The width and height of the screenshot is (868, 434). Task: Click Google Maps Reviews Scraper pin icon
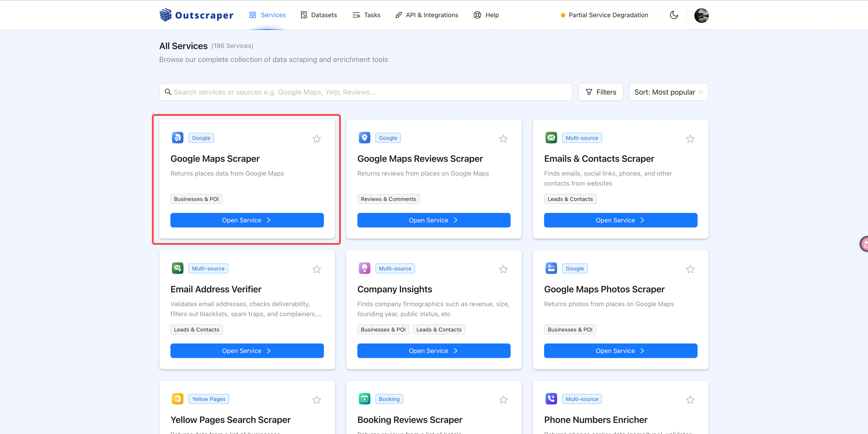(364, 138)
